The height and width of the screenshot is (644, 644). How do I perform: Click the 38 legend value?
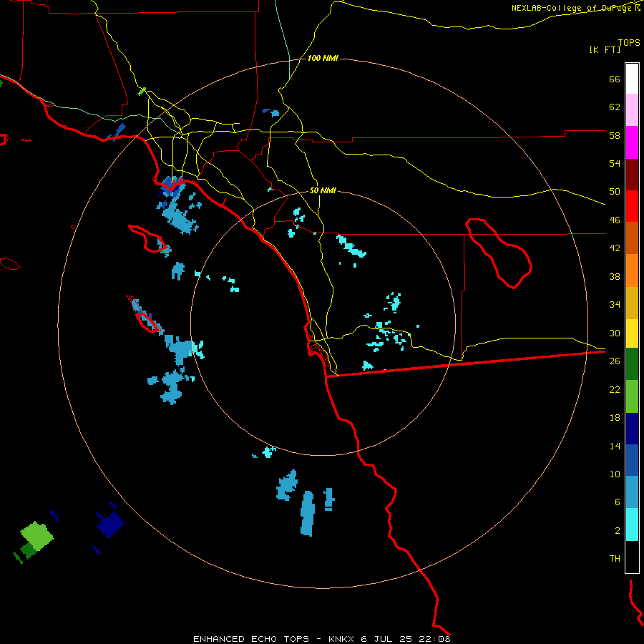(x=615, y=276)
